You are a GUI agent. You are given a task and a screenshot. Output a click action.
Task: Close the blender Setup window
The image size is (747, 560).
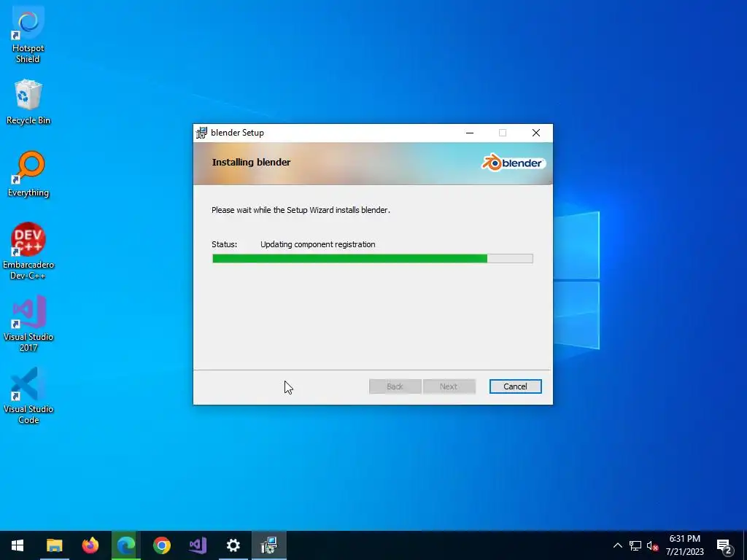click(536, 133)
